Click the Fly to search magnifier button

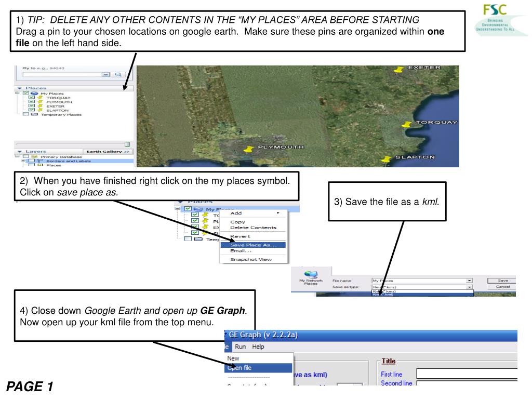(118, 74)
